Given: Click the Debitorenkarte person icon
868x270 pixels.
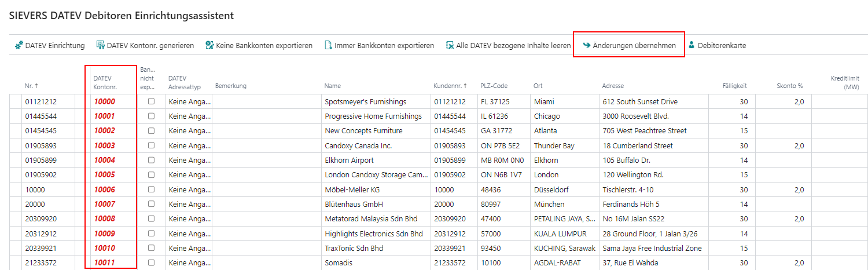Looking at the screenshot, I should (691, 45).
